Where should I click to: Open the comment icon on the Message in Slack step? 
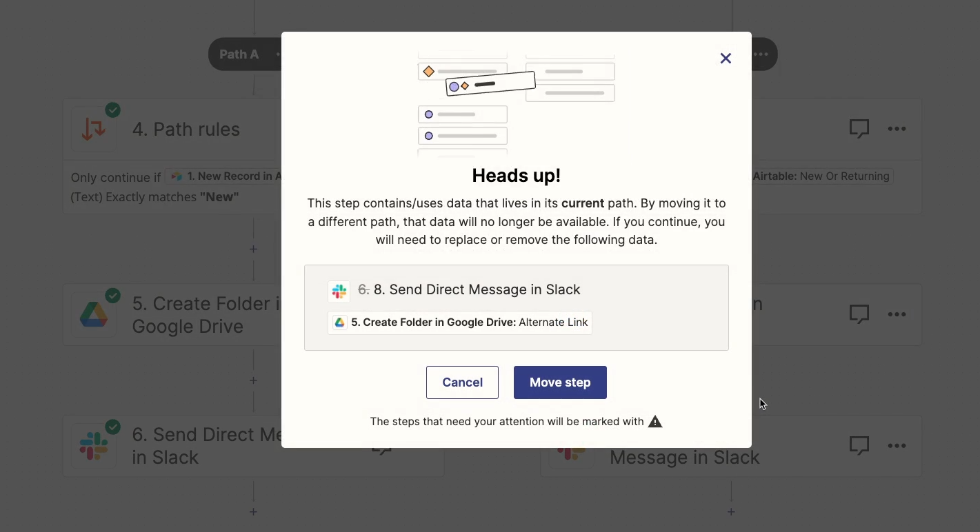coord(859,446)
